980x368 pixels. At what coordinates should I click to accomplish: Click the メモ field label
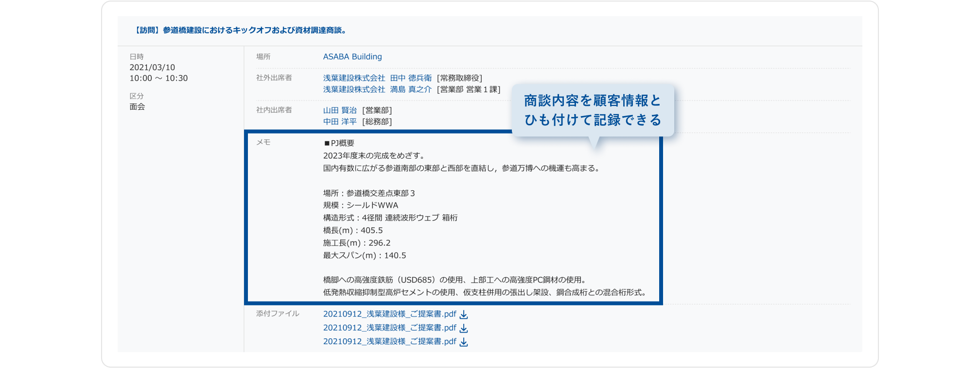click(263, 142)
